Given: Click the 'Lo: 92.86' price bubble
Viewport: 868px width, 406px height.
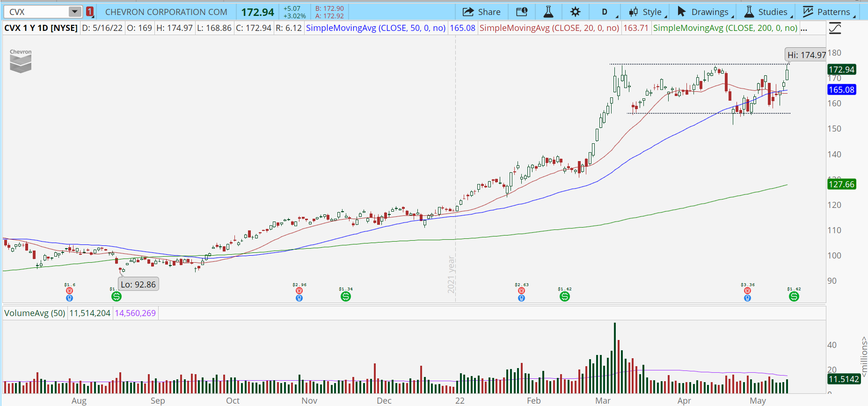Looking at the screenshot, I should coord(138,284).
